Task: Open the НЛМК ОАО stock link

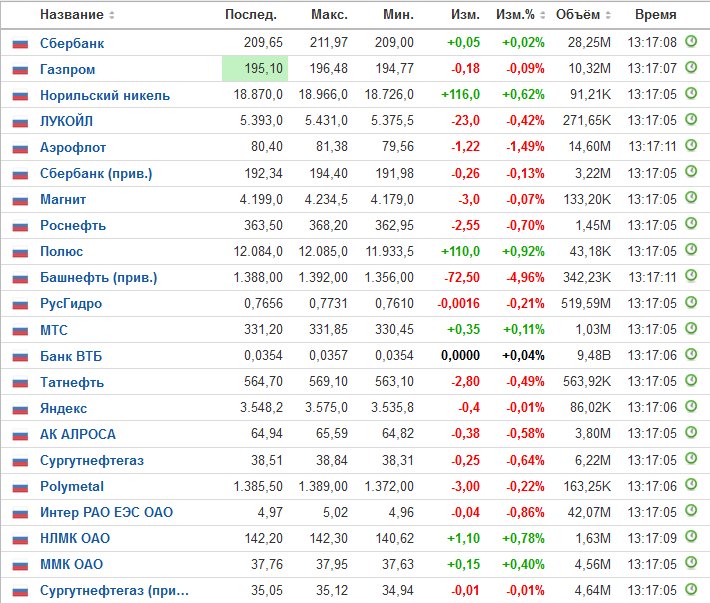Action: pyautogui.click(x=75, y=539)
